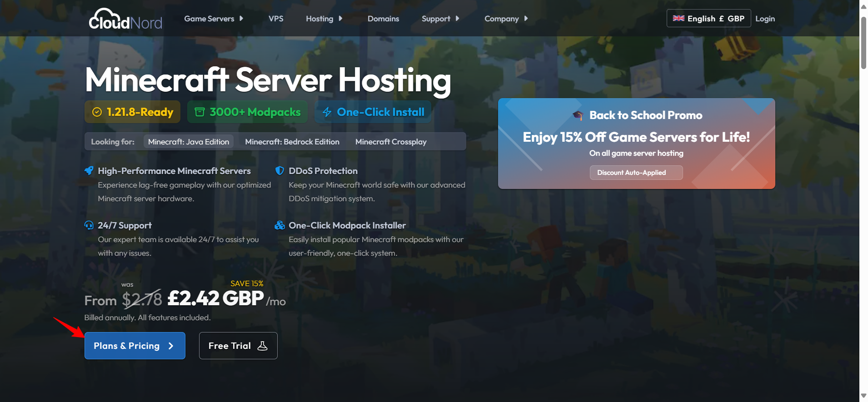The height and width of the screenshot is (402, 868).
Task: Click the chevron arrow in Plans & Pricing
Action: pos(171,346)
